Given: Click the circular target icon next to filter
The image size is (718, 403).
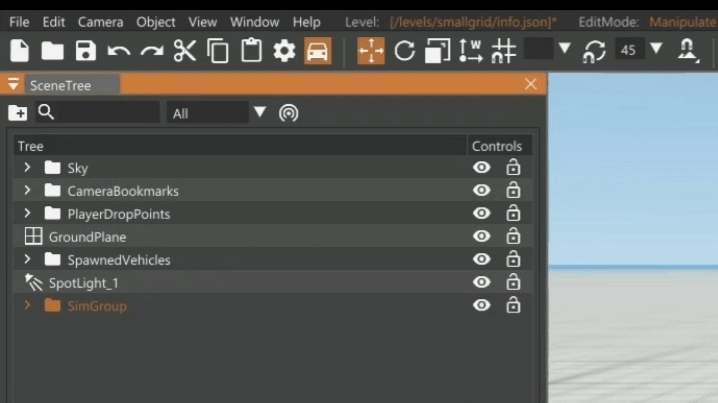Looking at the screenshot, I should click(x=288, y=113).
